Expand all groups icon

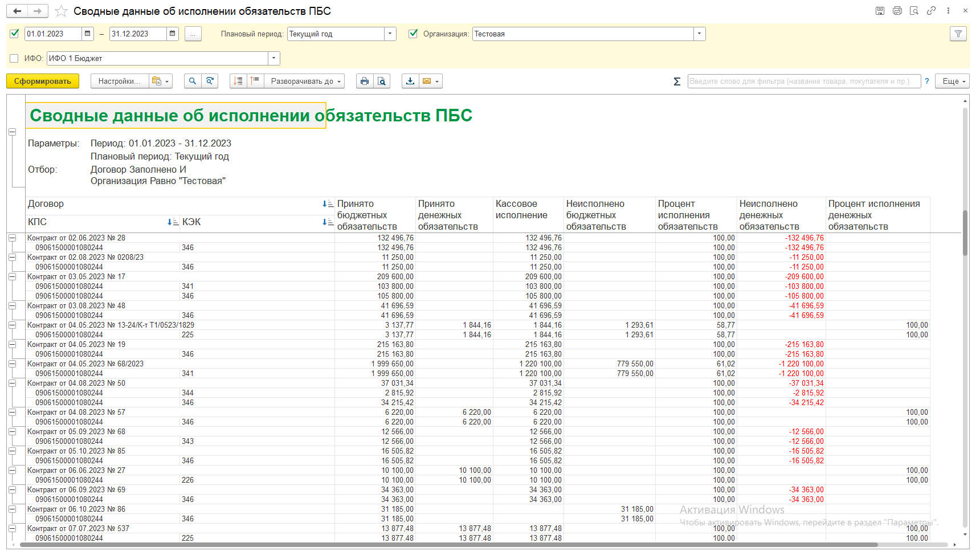pyautogui.click(x=255, y=81)
